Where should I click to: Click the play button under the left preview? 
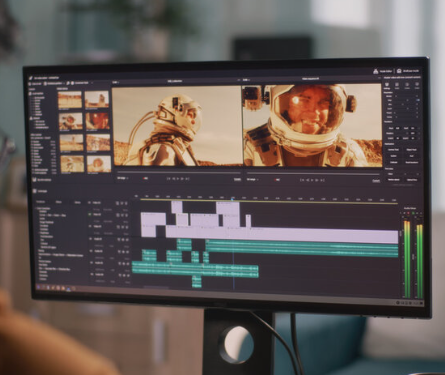[x=178, y=179]
